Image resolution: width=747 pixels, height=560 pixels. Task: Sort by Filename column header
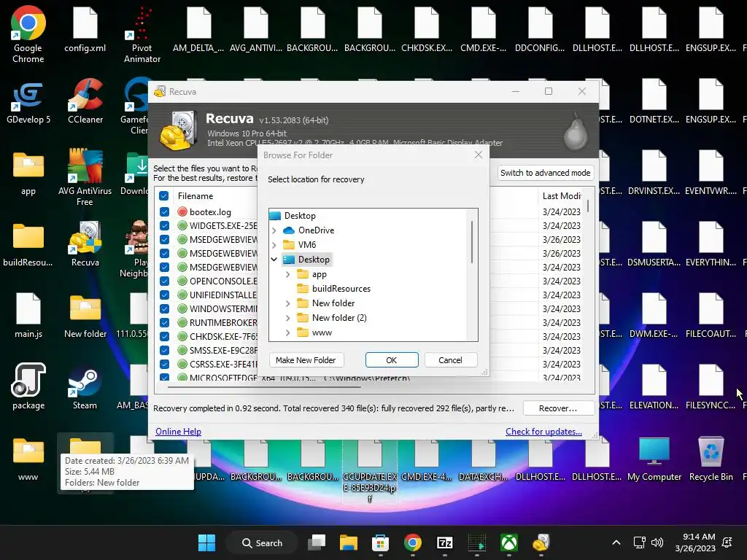coord(196,195)
